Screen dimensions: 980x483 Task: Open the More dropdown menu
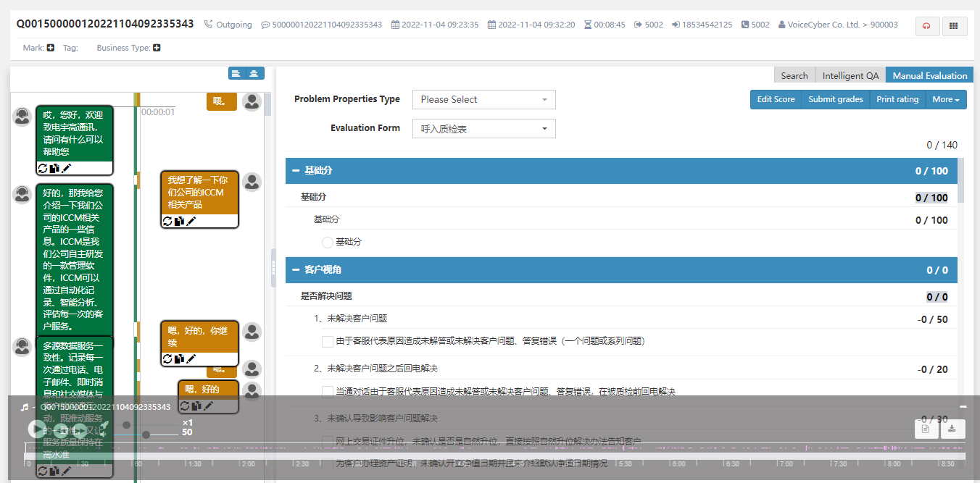946,99
